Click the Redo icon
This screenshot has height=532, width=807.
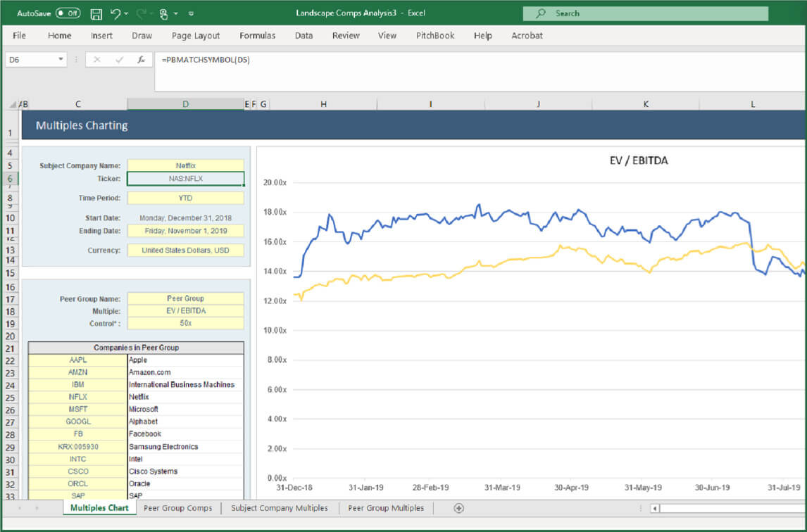click(x=140, y=13)
